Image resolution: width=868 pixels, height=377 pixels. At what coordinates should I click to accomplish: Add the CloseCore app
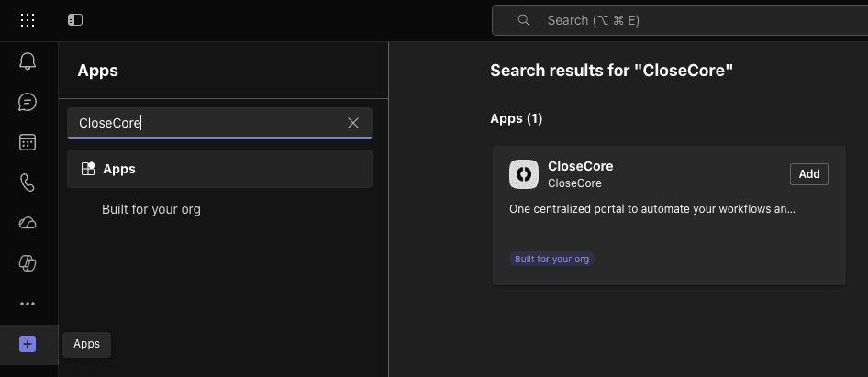(x=808, y=174)
